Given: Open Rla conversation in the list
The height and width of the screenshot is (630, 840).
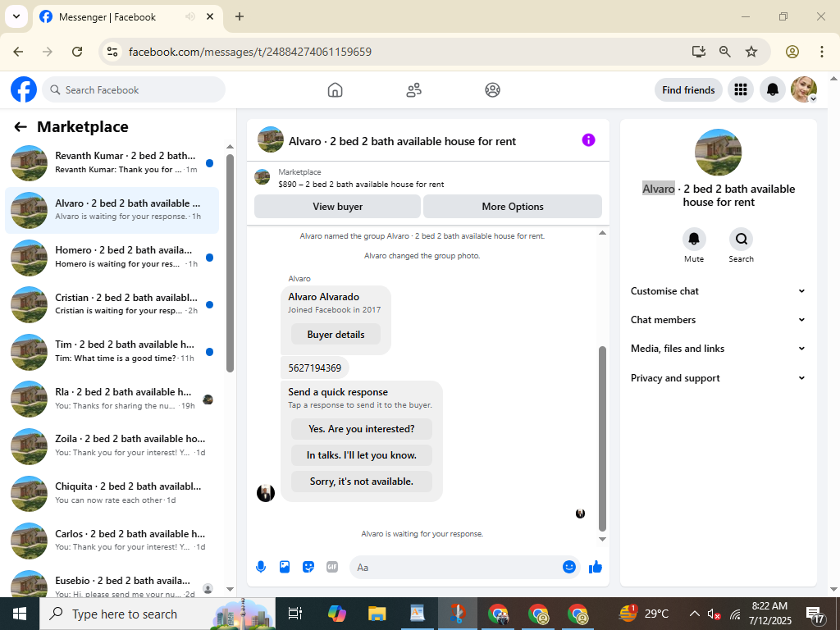Looking at the screenshot, I should [112, 399].
